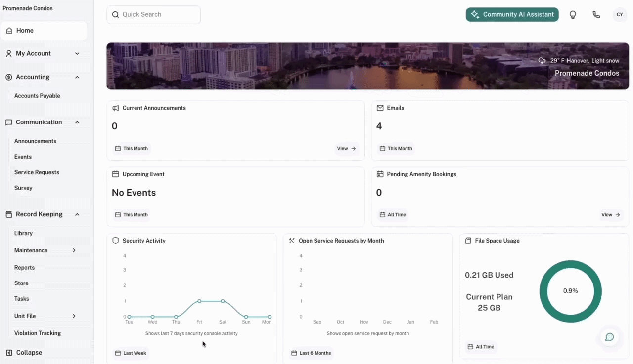Image resolution: width=633 pixels, height=364 pixels.
Task: Click the Current Announcements megaphone icon
Action: 116,108
